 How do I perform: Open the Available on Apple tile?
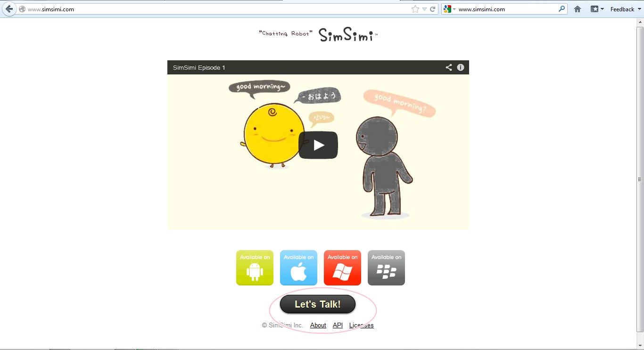[x=298, y=268]
